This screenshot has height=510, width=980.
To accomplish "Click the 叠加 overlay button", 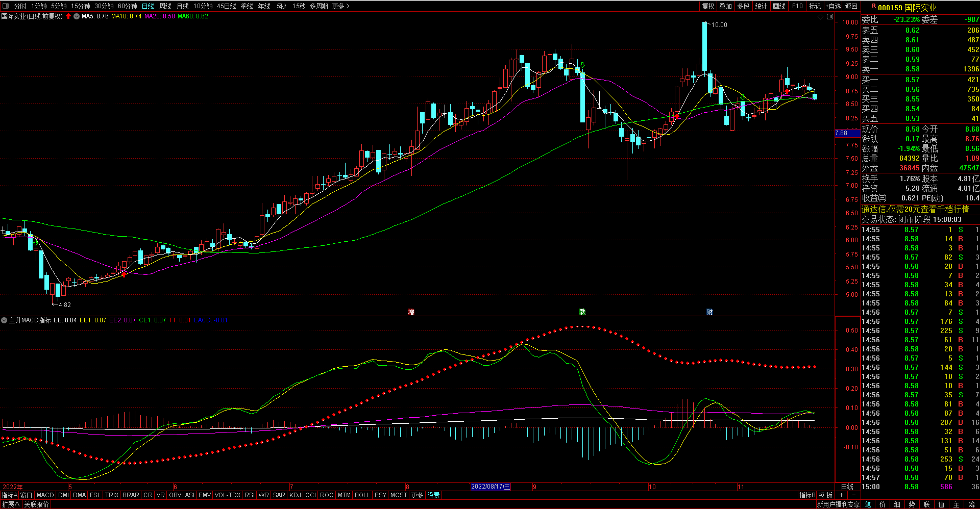I will (x=725, y=6).
